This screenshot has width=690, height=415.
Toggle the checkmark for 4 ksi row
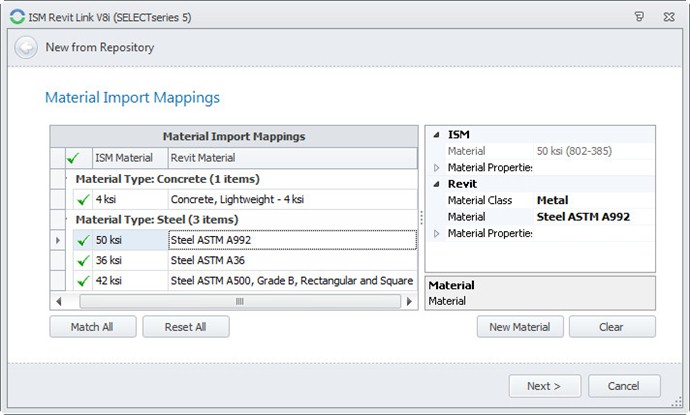[83, 199]
